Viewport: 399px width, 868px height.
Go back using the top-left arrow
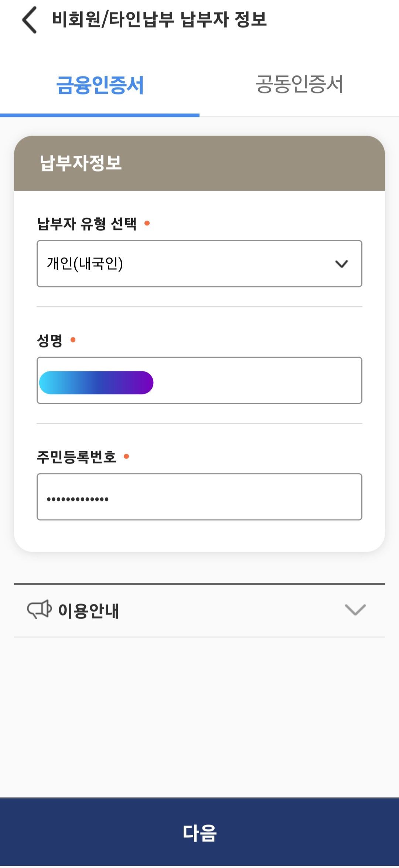[x=30, y=20]
